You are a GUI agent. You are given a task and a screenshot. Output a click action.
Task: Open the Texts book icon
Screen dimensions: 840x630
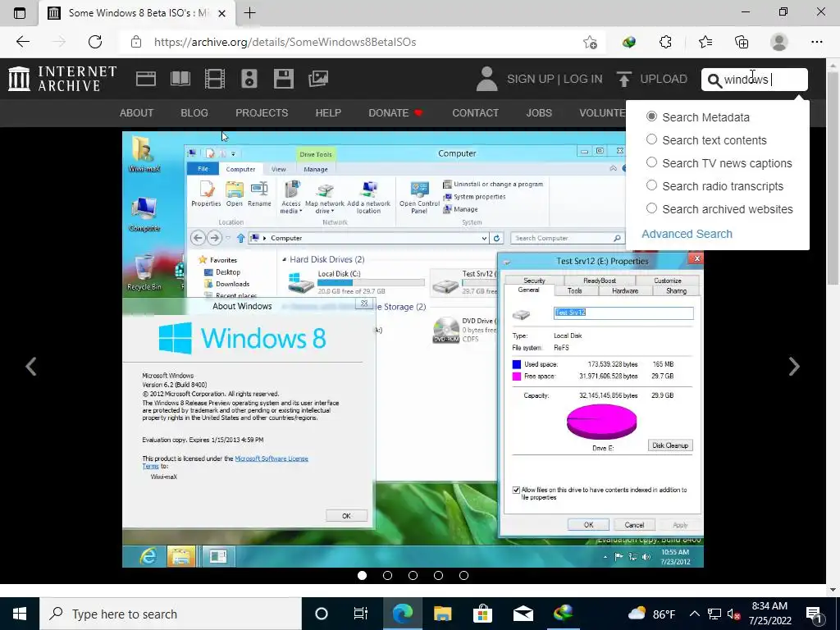(180, 79)
